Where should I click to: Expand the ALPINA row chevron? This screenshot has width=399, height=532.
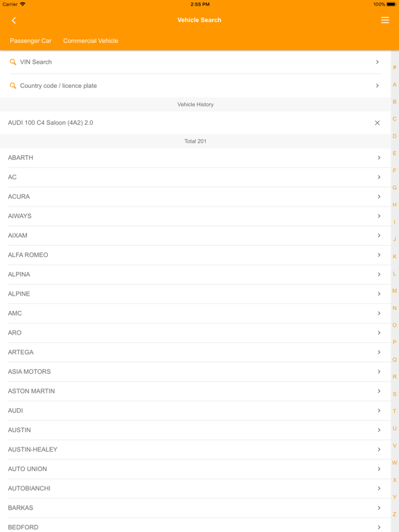pos(379,274)
